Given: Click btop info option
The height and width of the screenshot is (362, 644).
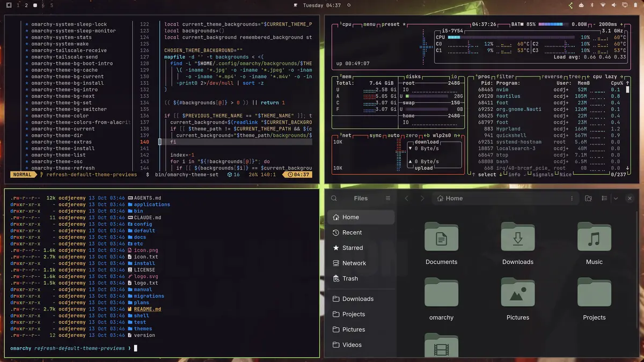Looking at the screenshot, I should [514, 174].
